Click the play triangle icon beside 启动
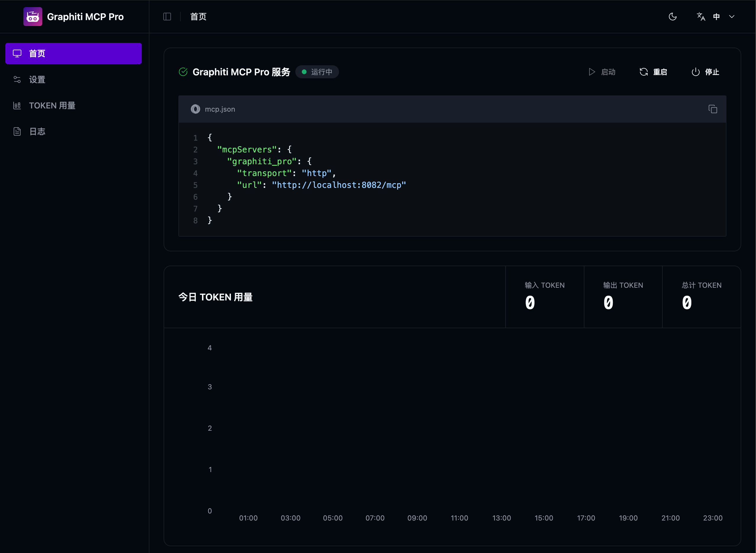756x553 pixels. [x=592, y=72]
